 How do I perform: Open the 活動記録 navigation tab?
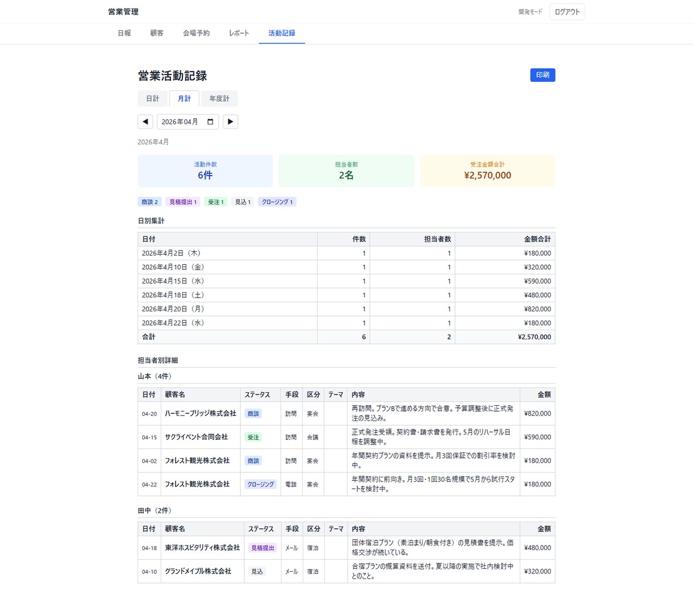click(282, 33)
